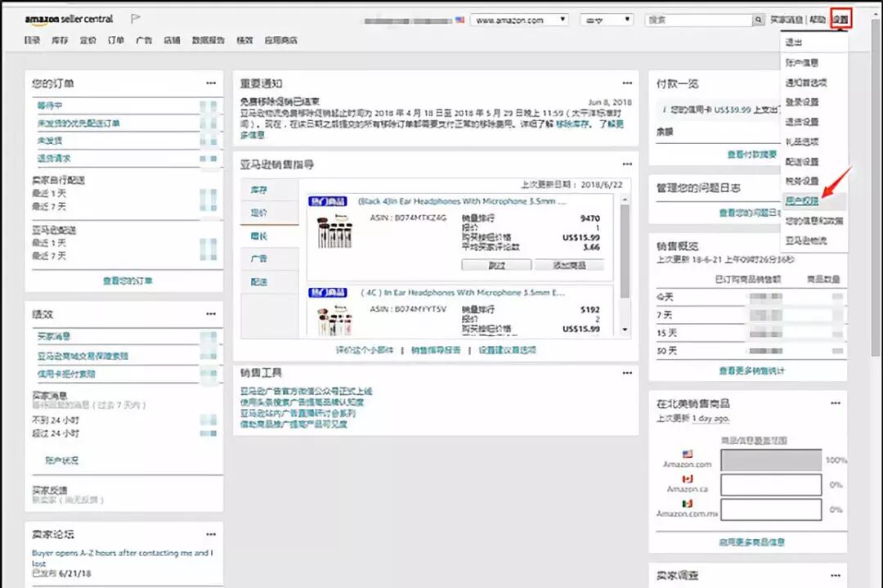Select 退出 in the settings dropdown
Image resolution: width=883 pixels, height=588 pixels.
793,43
